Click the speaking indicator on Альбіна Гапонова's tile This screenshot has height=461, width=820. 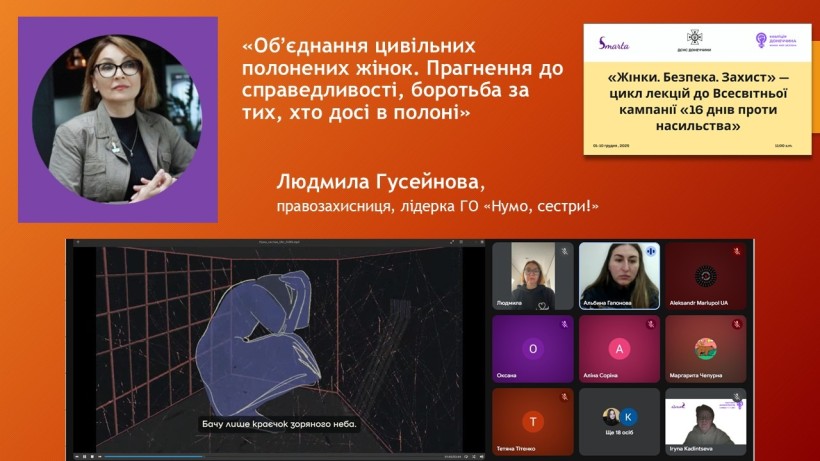[x=650, y=251]
